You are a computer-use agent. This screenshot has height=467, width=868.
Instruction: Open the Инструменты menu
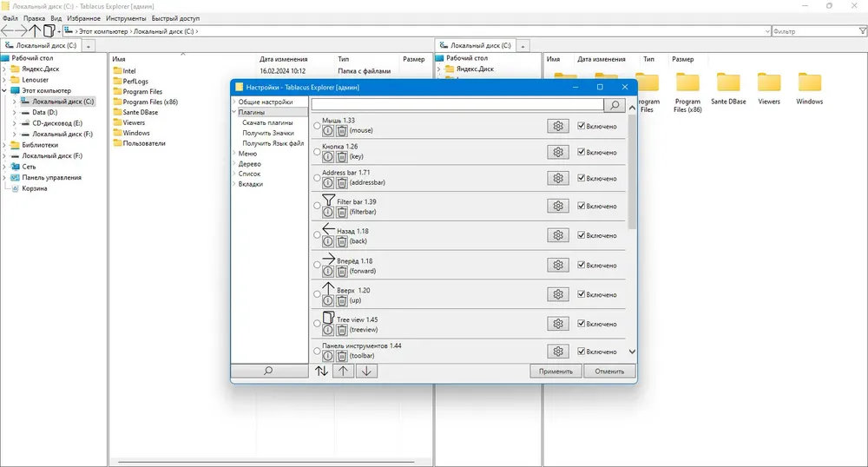tap(126, 18)
